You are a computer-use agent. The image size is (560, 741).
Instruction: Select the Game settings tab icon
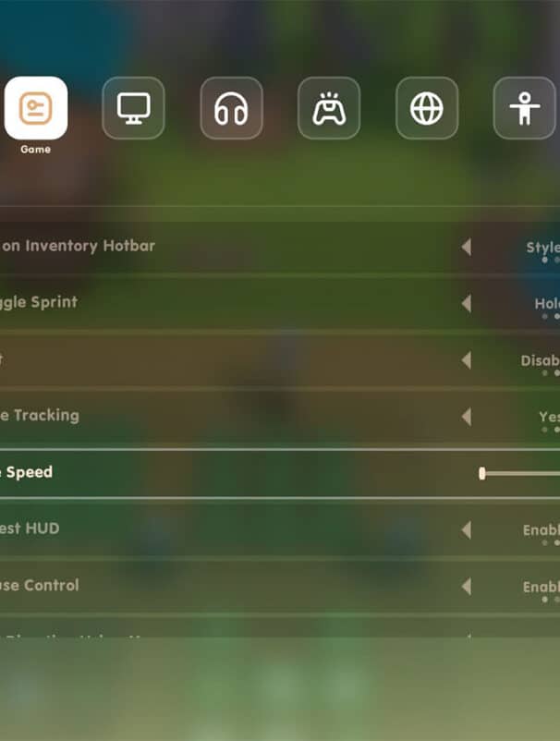click(x=36, y=108)
